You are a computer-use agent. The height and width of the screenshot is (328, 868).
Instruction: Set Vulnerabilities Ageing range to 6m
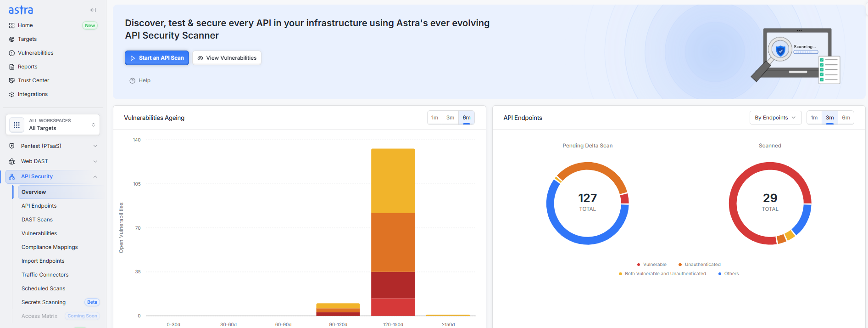[x=467, y=118]
